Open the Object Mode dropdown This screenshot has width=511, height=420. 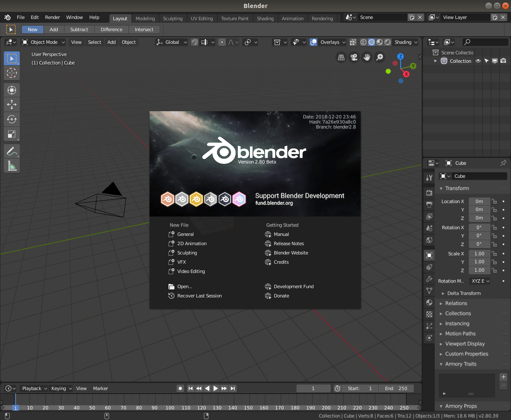43,42
